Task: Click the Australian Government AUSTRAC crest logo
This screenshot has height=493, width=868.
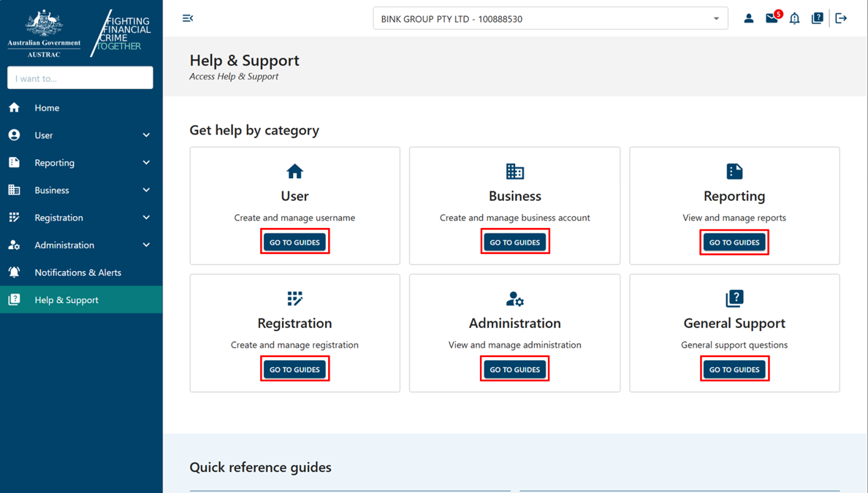Action: [x=44, y=31]
